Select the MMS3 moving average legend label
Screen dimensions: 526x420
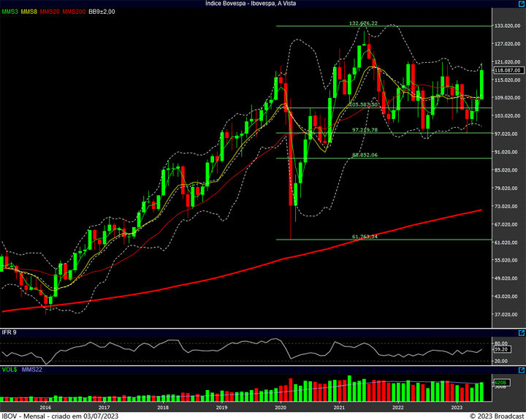pos(10,12)
